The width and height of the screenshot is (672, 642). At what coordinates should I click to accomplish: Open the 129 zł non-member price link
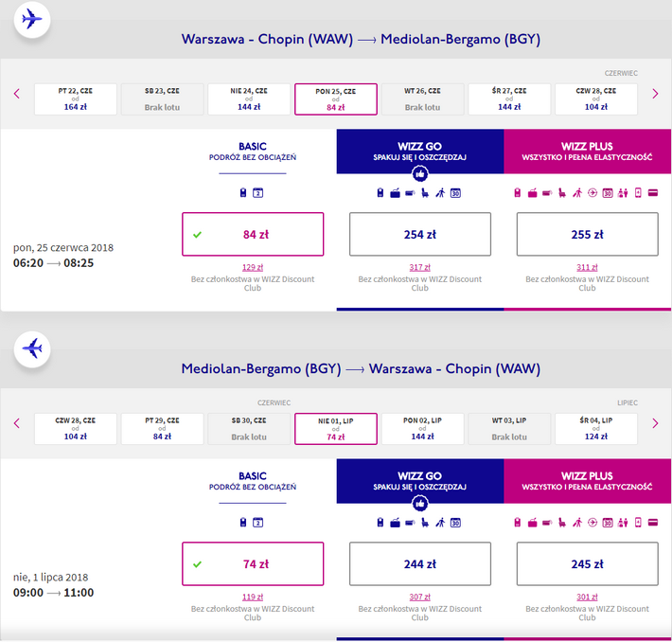pos(253,267)
